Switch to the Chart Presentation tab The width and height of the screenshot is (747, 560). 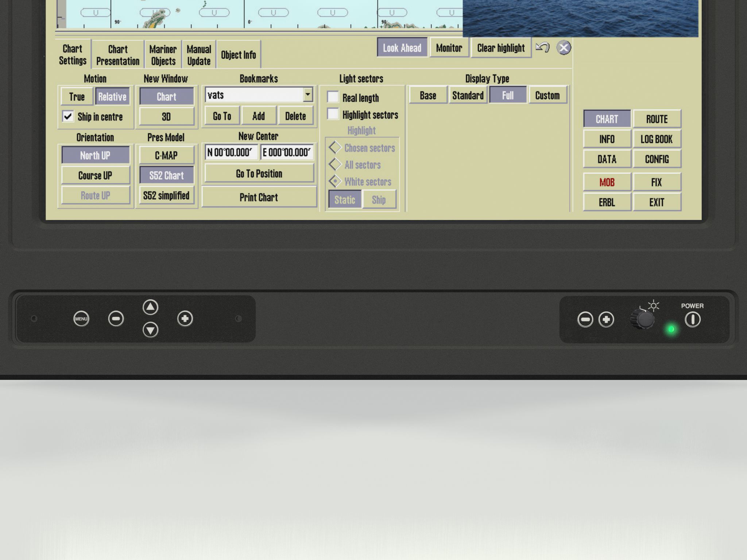click(x=117, y=55)
